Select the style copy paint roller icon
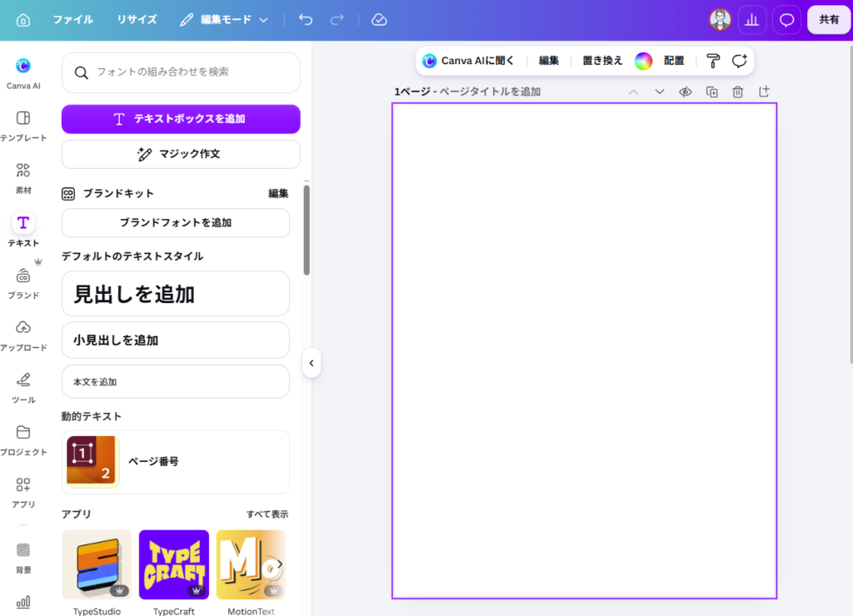This screenshot has height=616, width=853. [x=713, y=61]
